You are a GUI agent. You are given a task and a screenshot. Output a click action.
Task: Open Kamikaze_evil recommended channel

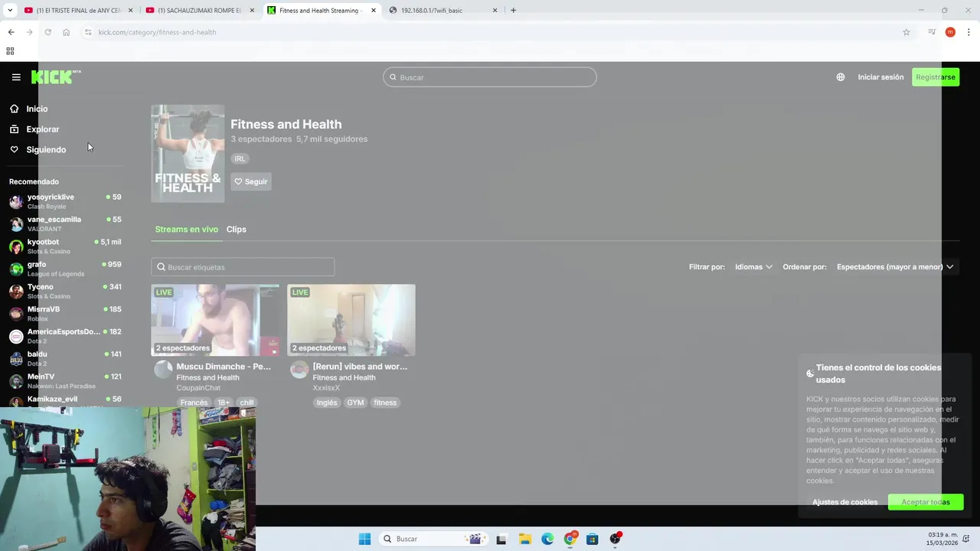tap(65, 399)
